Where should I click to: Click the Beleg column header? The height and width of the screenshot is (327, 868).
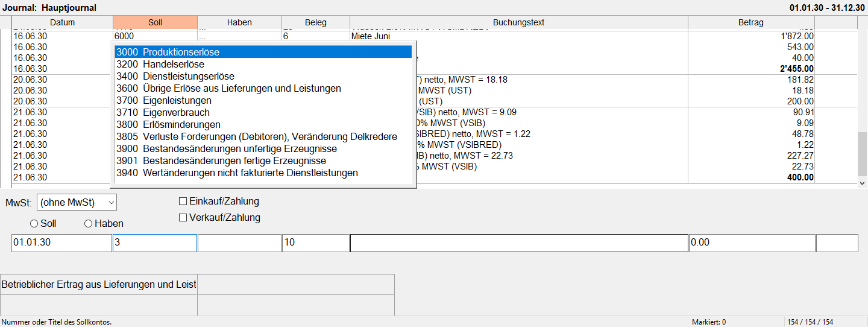coord(315,22)
